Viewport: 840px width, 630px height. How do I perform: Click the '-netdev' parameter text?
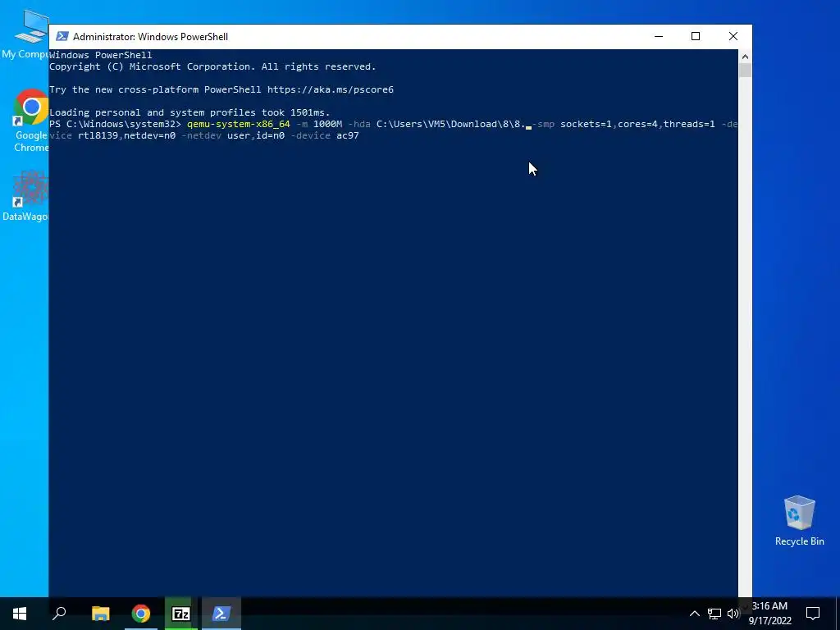pyautogui.click(x=201, y=135)
